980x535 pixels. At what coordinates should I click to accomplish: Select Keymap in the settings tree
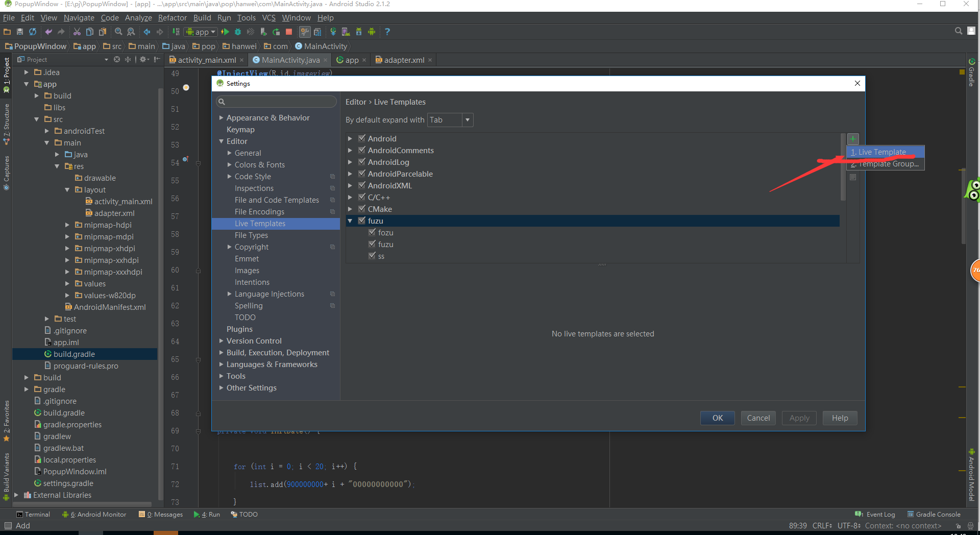pyautogui.click(x=240, y=130)
